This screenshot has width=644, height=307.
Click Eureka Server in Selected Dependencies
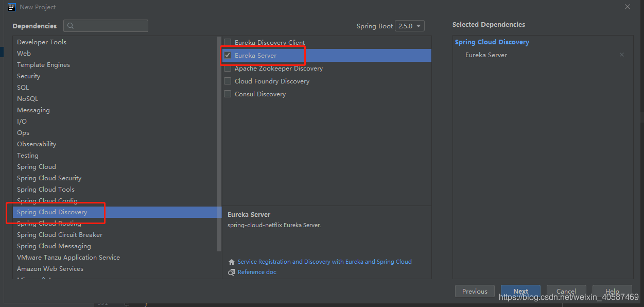486,55
